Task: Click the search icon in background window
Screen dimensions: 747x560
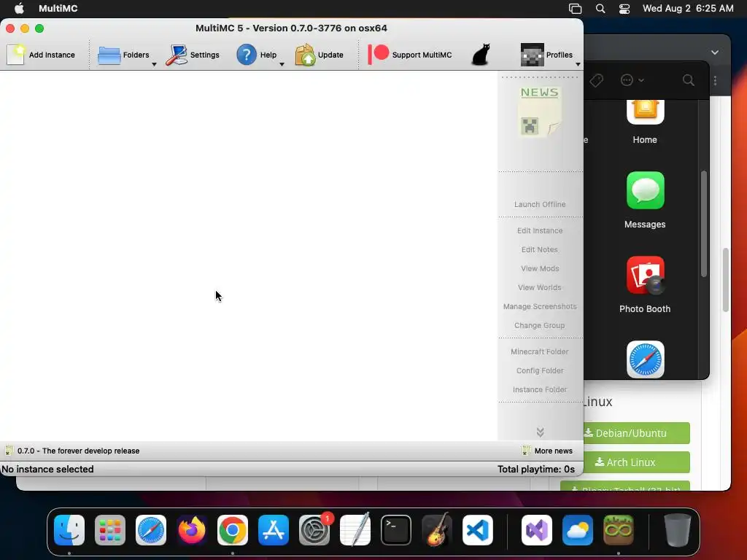Action: (688, 80)
